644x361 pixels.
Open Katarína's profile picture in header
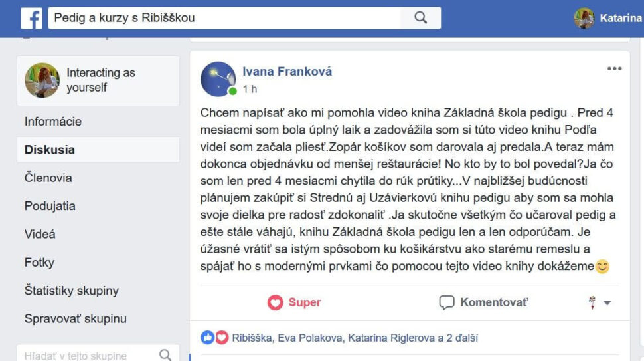pyautogui.click(x=584, y=18)
